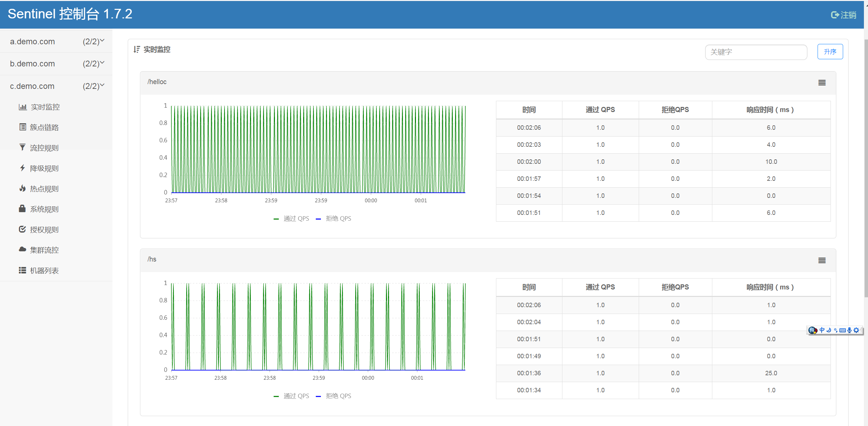Focus the 关键字 search field
Image resolution: width=868 pixels, height=426 pixels.
pos(756,52)
